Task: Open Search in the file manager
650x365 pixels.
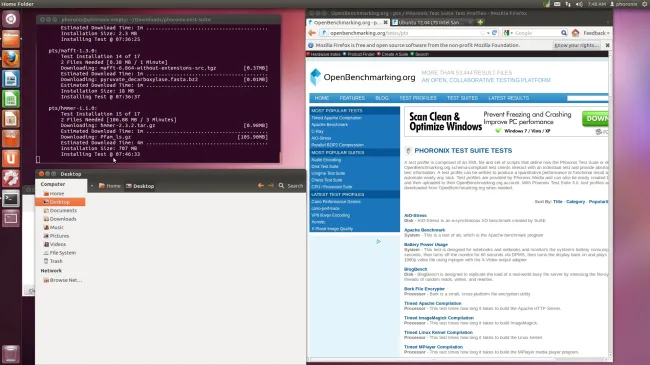Action: [291, 186]
